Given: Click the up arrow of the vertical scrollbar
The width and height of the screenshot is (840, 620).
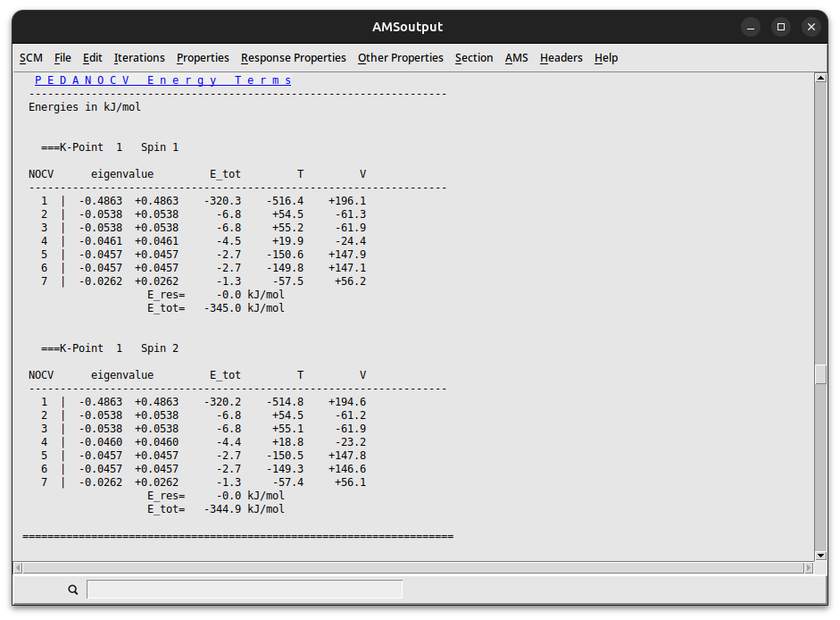Looking at the screenshot, I should pyautogui.click(x=821, y=78).
